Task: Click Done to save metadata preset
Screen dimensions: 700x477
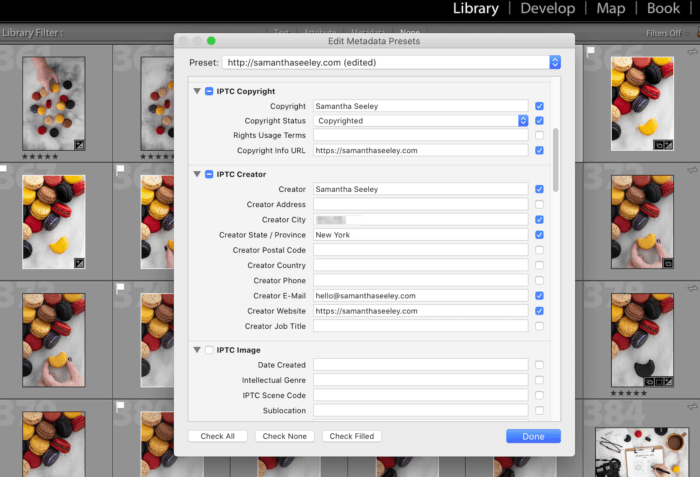Action: (x=533, y=436)
